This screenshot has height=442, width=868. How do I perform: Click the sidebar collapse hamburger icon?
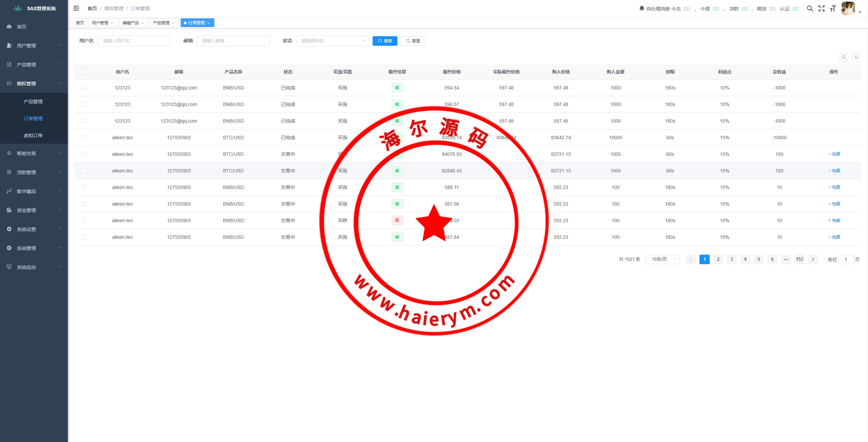point(76,8)
